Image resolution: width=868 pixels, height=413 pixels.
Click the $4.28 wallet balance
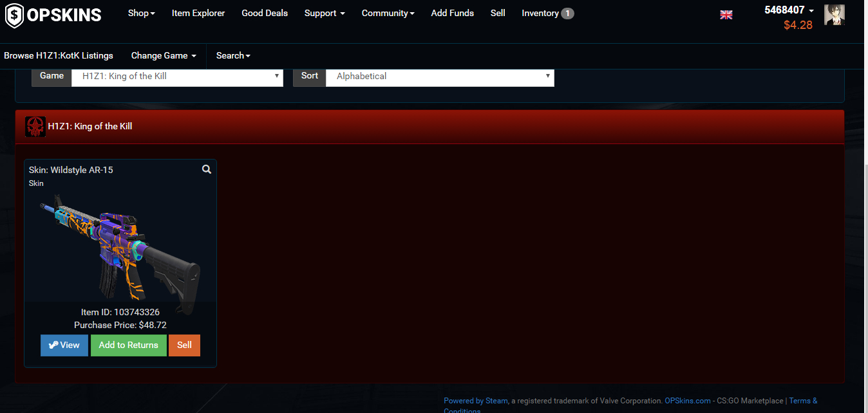(x=798, y=25)
